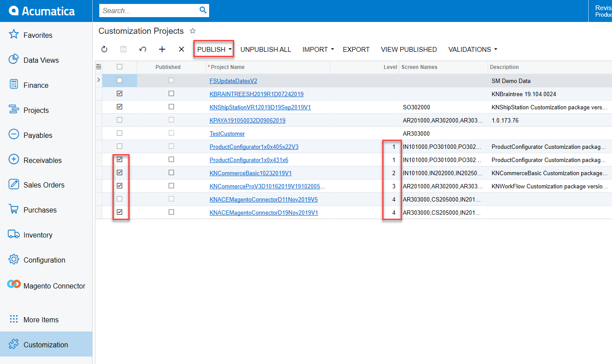This screenshot has height=364, width=612.
Task: Open KPAYA191050032D09062019 project link
Action: [247, 120]
